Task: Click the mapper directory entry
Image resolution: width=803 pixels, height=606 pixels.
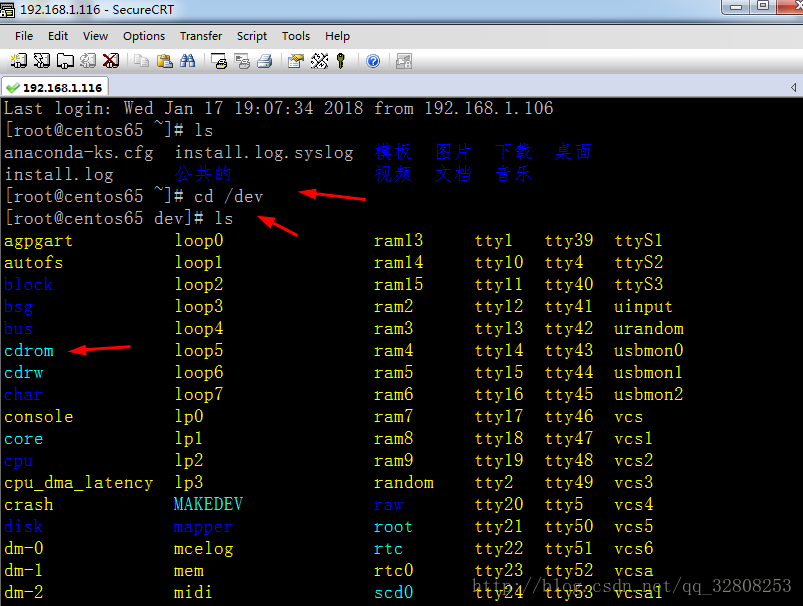Action: (203, 527)
